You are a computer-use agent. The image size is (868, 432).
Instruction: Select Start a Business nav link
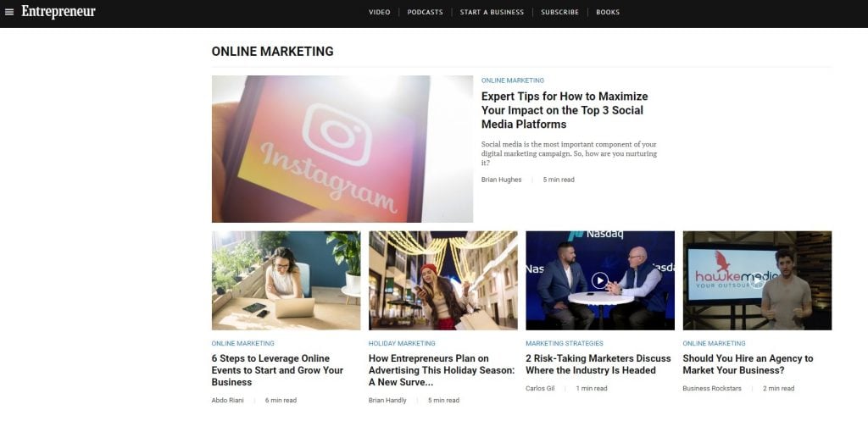[492, 12]
